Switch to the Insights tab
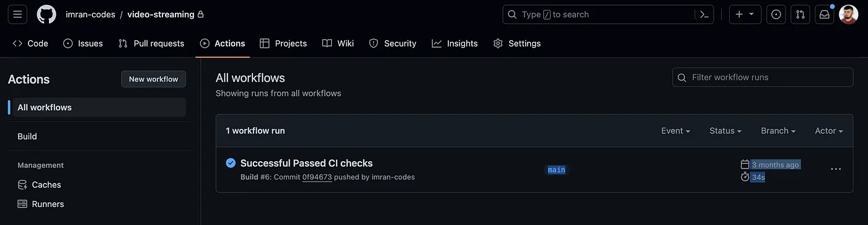This screenshot has width=868, height=225. click(455, 43)
